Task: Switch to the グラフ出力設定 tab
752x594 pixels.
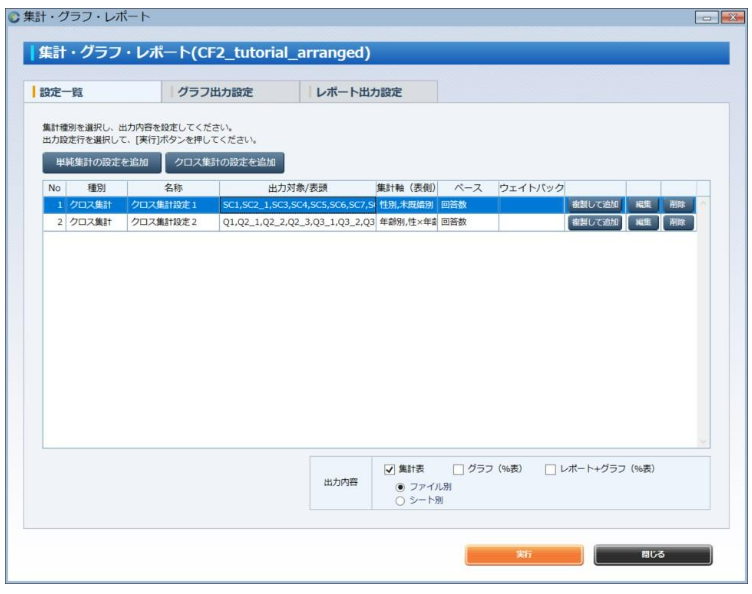Action: (x=230, y=92)
